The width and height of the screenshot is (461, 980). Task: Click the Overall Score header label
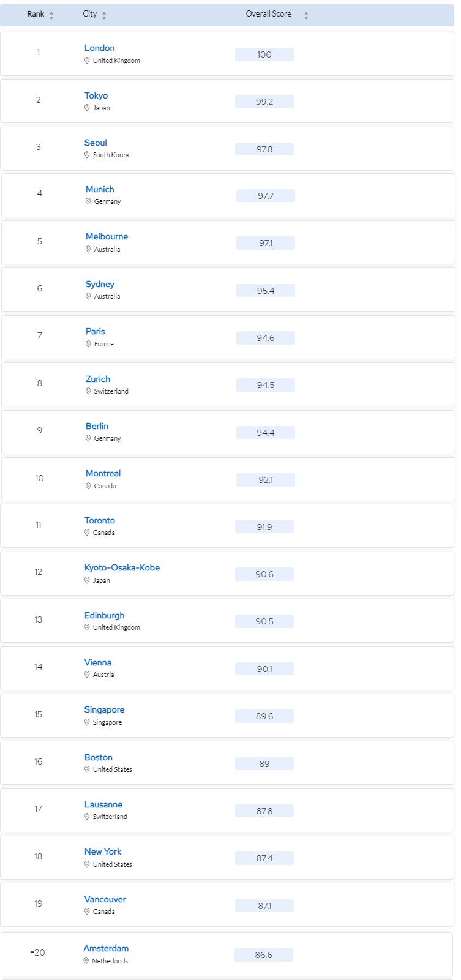(269, 14)
